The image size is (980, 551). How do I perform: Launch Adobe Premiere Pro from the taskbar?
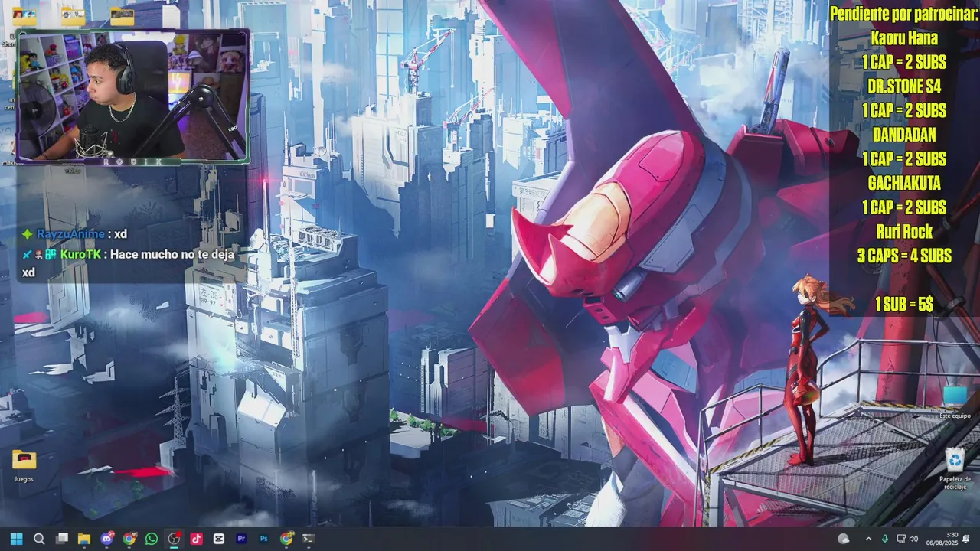click(x=242, y=539)
